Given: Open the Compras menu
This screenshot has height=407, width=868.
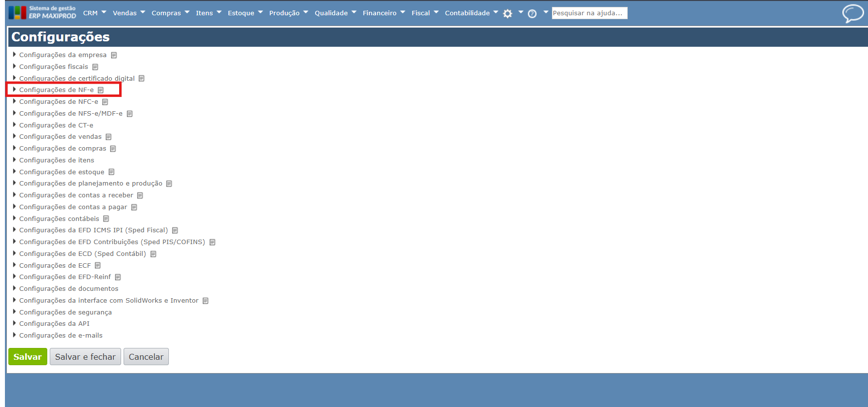Looking at the screenshot, I should (x=170, y=13).
